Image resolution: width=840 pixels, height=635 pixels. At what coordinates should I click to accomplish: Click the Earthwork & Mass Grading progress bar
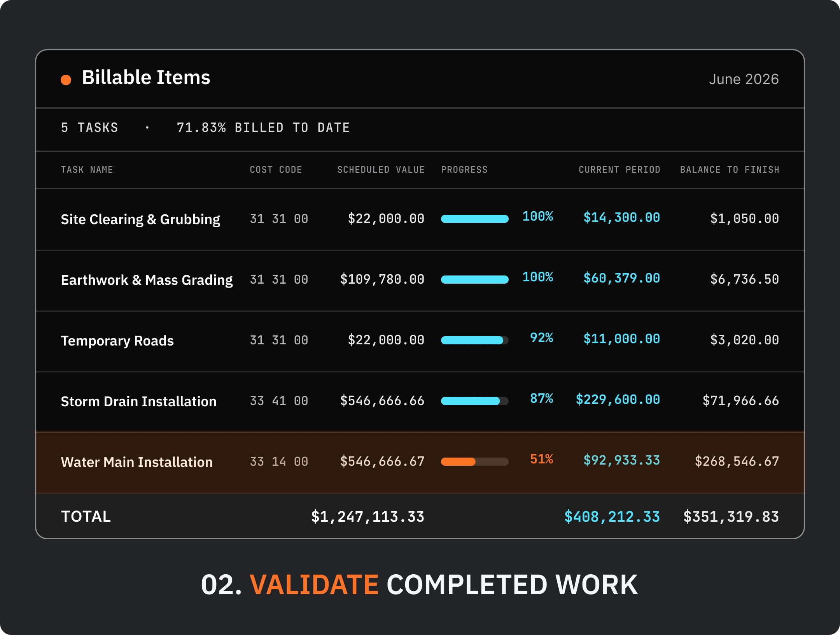point(475,279)
